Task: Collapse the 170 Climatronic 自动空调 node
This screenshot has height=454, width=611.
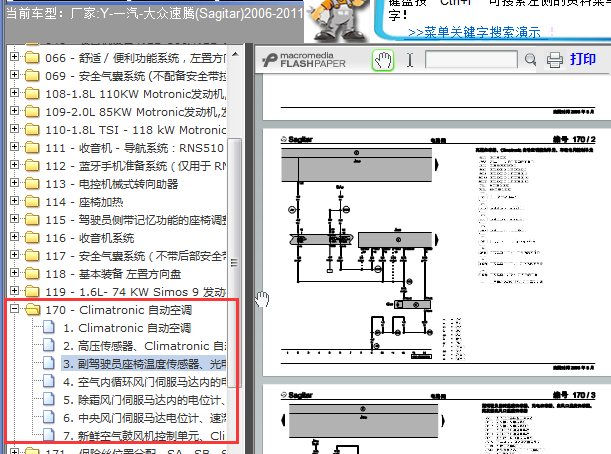Action: pos(14,309)
